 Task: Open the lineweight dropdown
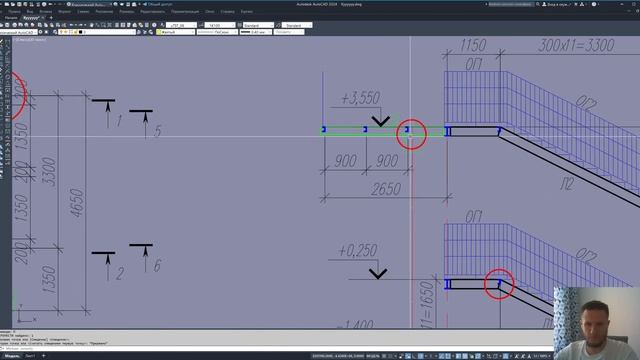[x=256, y=32]
